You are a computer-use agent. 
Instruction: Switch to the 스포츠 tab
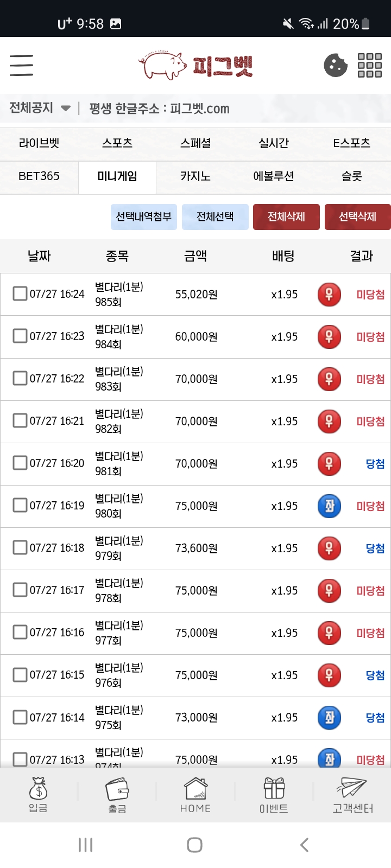[117, 143]
